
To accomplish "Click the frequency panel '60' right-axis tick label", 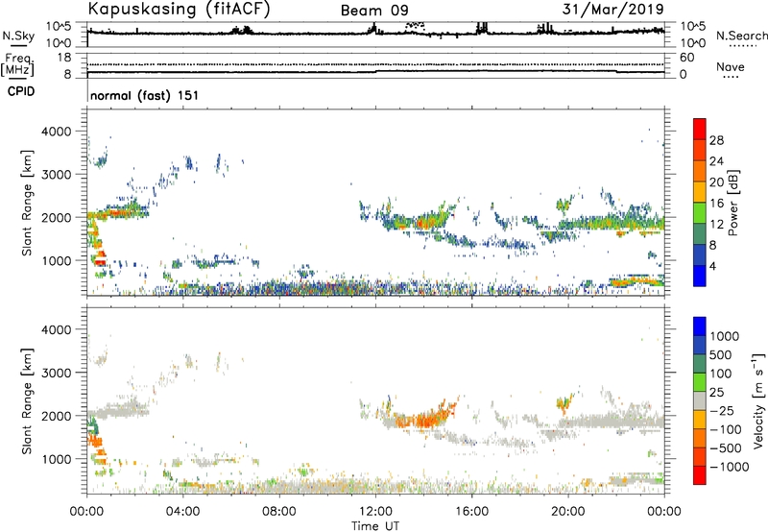I will (686, 58).
